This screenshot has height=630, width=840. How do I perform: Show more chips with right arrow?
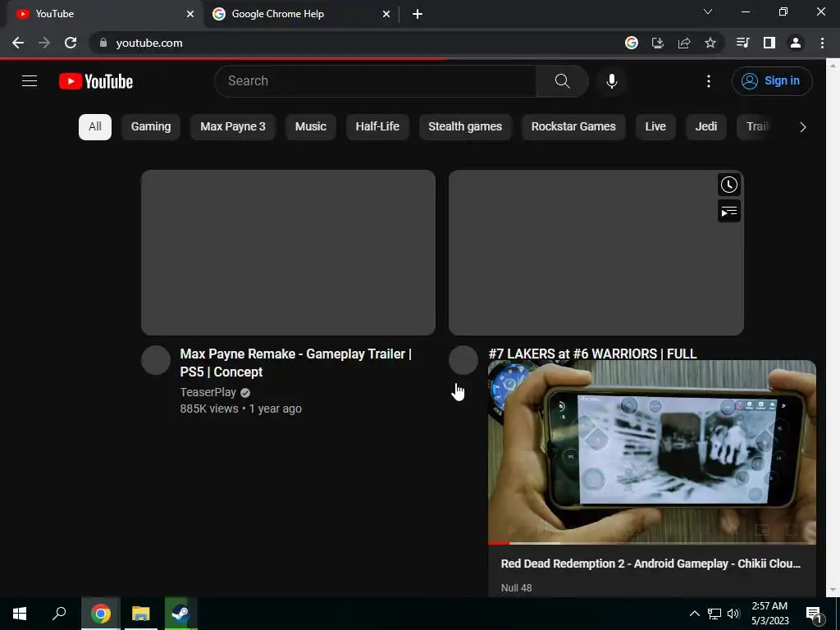pyautogui.click(x=802, y=127)
